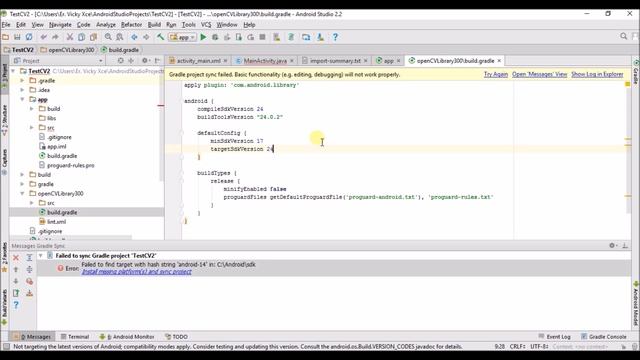640x360 pixels.
Task: Click the Synchronize toolbar icon
Action: pos(29,37)
